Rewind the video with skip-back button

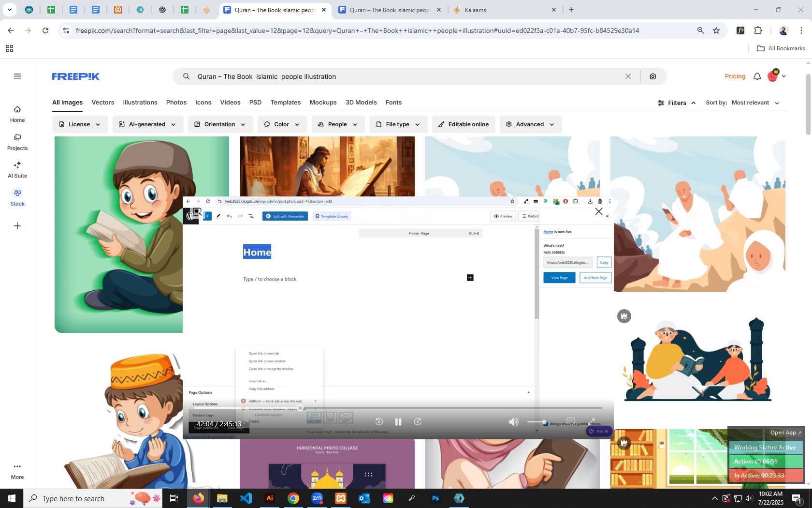click(379, 422)
